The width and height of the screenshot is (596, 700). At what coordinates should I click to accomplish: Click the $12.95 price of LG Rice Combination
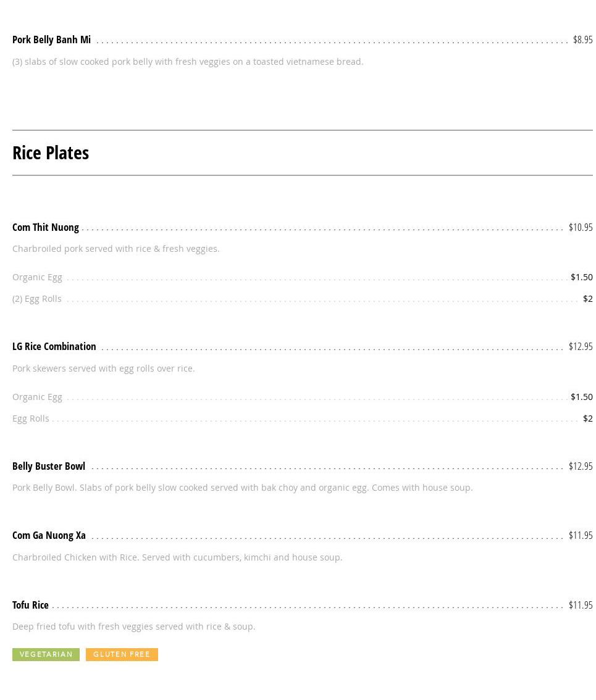581,347
